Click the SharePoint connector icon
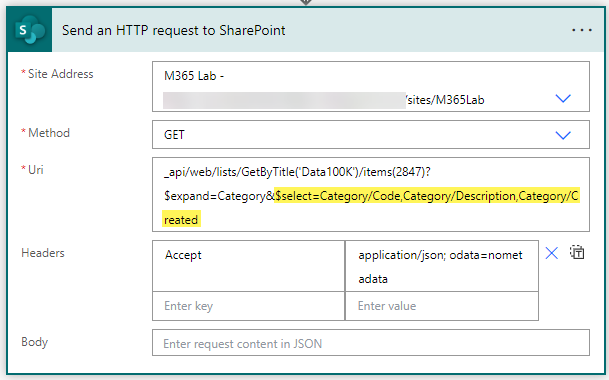 (x=30, y=30)
